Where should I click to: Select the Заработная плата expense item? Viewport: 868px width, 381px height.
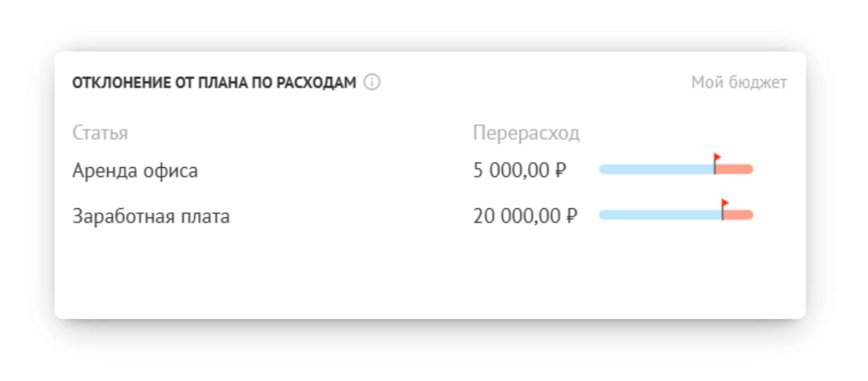tap(151, 216)
